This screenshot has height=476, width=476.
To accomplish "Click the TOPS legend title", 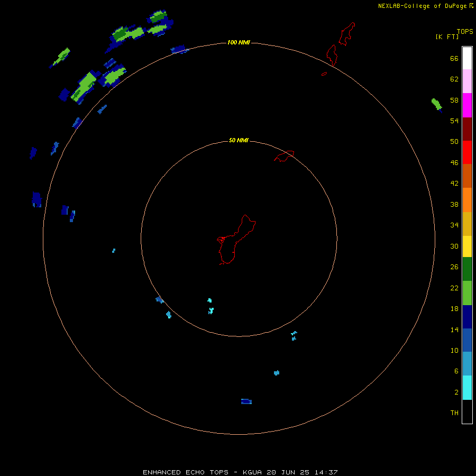I will click(x=465, y=31).
